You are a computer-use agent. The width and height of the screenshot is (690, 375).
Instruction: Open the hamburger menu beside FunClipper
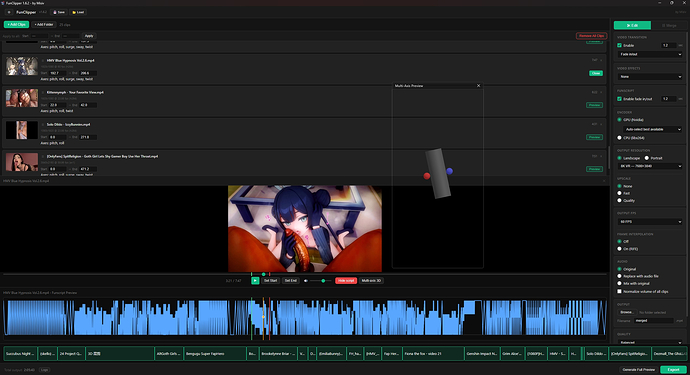tap(9, 12)
